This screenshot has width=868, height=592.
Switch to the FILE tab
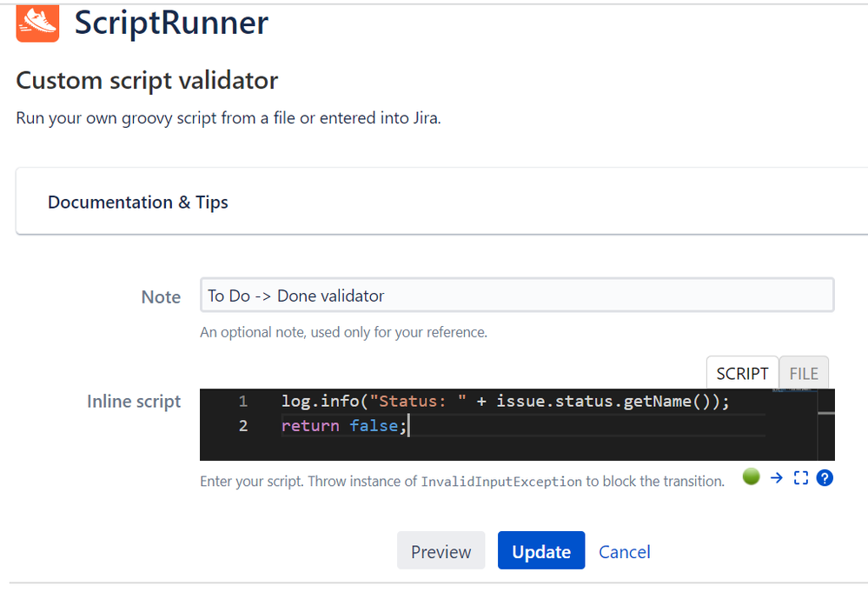pyautogui.click(x=804, y=373)
